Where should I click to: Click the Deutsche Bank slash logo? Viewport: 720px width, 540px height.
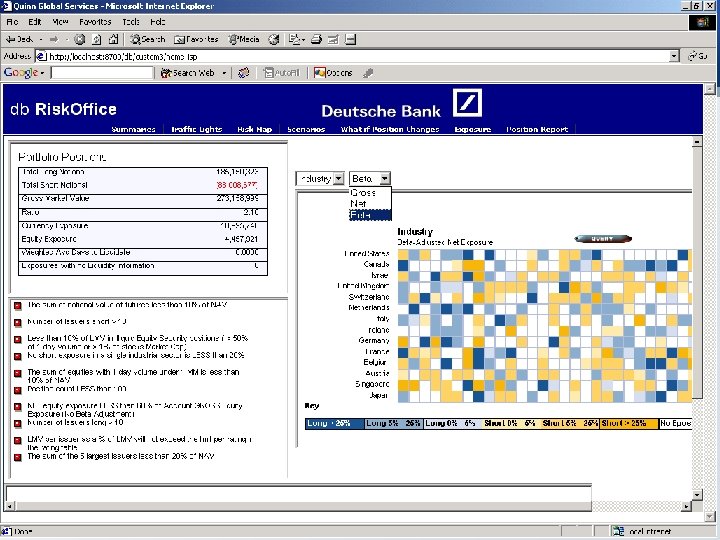tap(467, 103)
